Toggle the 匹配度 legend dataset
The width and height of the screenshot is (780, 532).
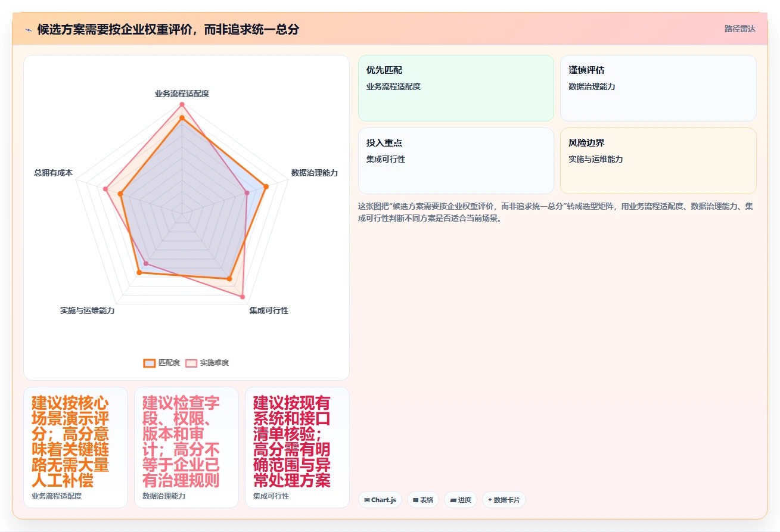click(161, 363)
